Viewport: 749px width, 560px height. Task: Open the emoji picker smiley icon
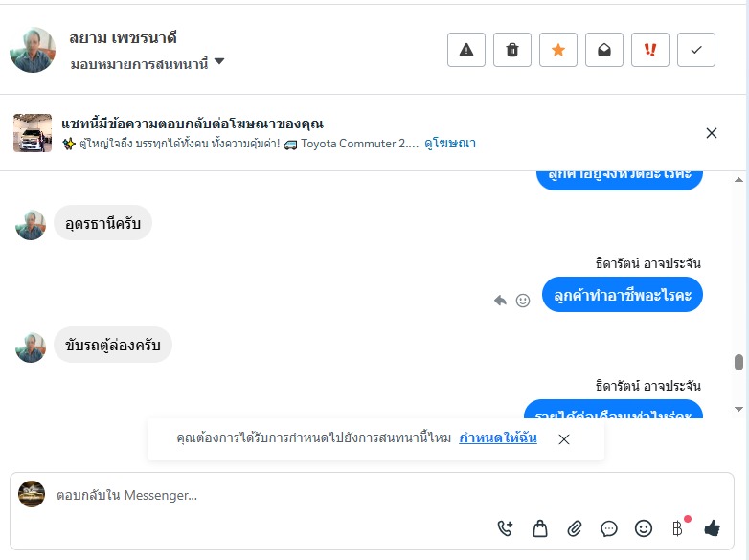point(644,527)
